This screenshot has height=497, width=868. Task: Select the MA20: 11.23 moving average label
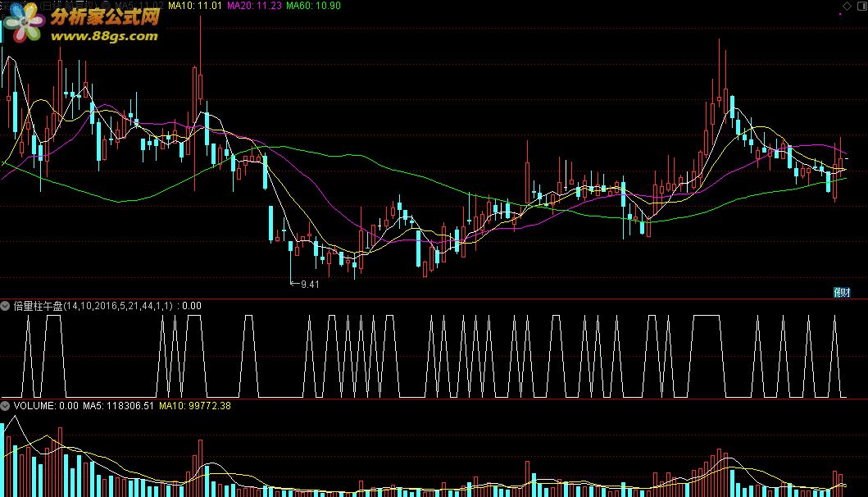254,6
